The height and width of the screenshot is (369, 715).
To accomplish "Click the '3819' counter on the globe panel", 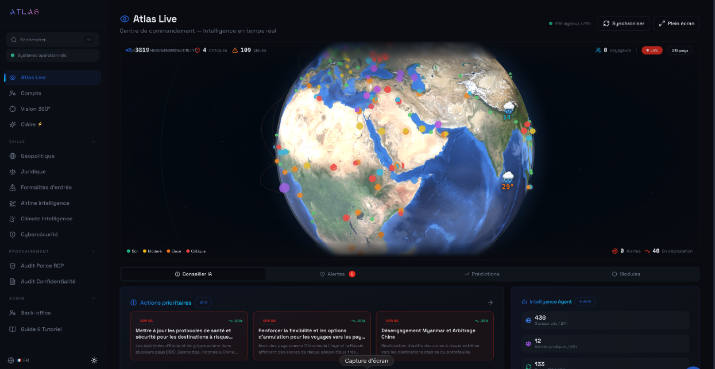I will click(x=142, y=50).
